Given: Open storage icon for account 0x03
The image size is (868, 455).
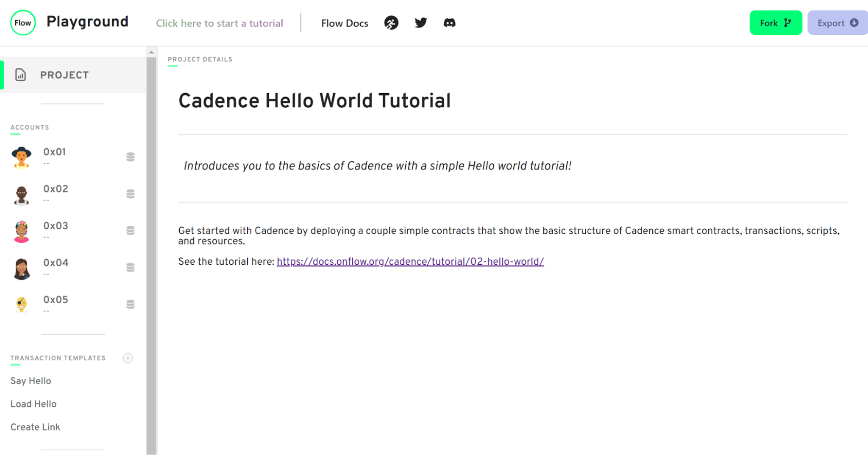Looking at the screenshot, I should (x=130, y=230).
